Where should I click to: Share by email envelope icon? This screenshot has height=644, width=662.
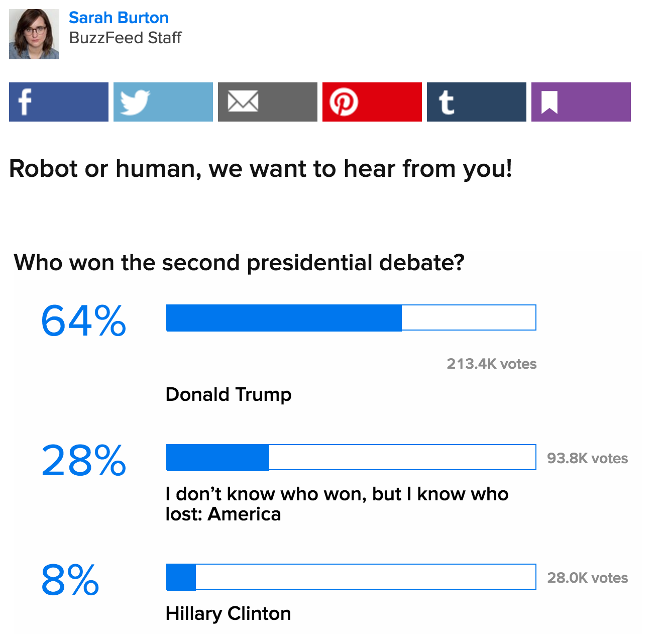tap(267, 102)
